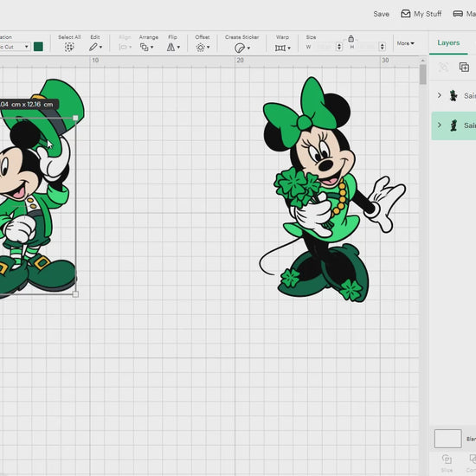
Task: Open the Flip dropdown arrow
Action: point(178,47)
